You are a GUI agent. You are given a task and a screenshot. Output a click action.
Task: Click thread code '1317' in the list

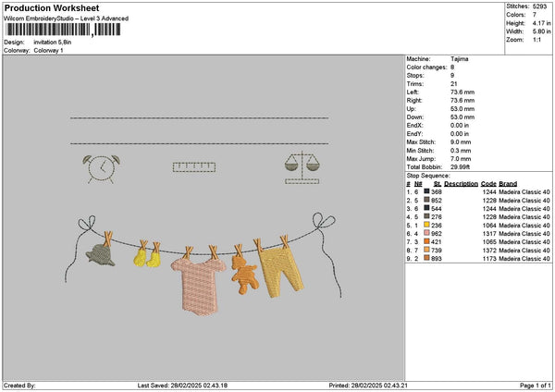[489, 234]
